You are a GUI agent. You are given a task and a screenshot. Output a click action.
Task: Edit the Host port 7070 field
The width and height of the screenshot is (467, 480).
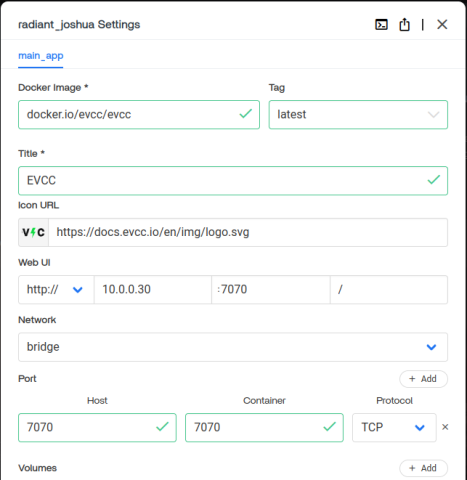[97, 427]
